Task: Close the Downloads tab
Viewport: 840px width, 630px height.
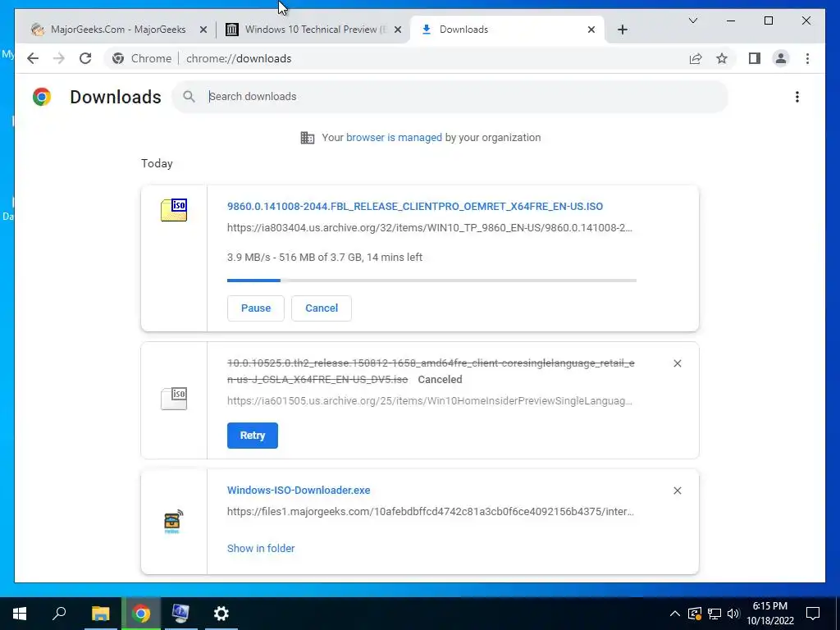Action: tap(591, 30)
